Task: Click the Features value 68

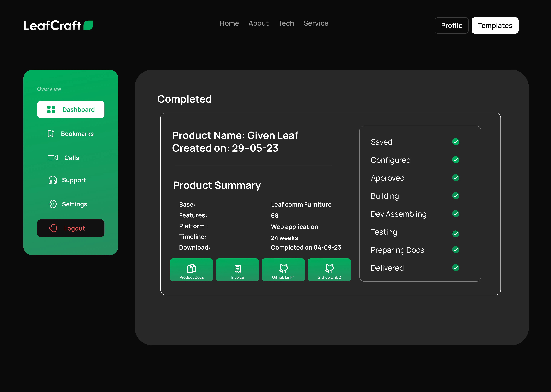Action: click(275, 216)
